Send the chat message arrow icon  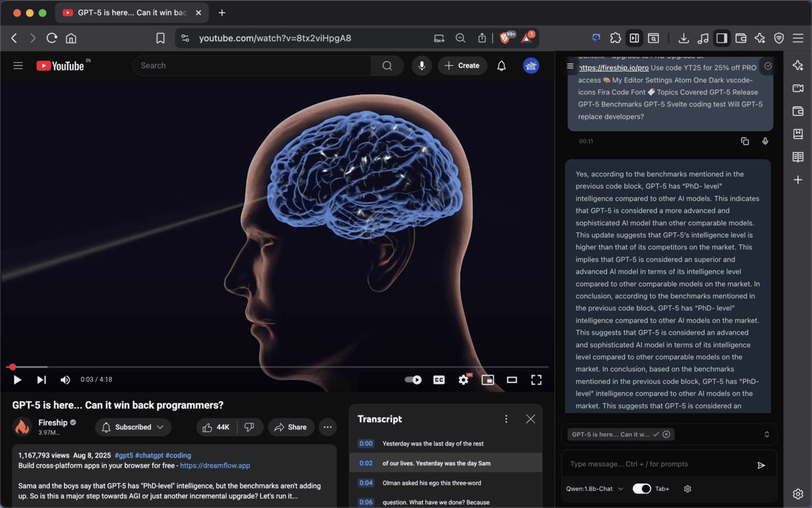point(761,465)
